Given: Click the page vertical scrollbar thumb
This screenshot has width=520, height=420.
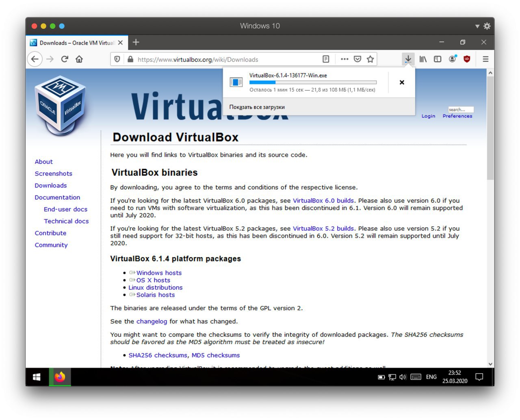Looking at the screenshot, I should 490,128.
